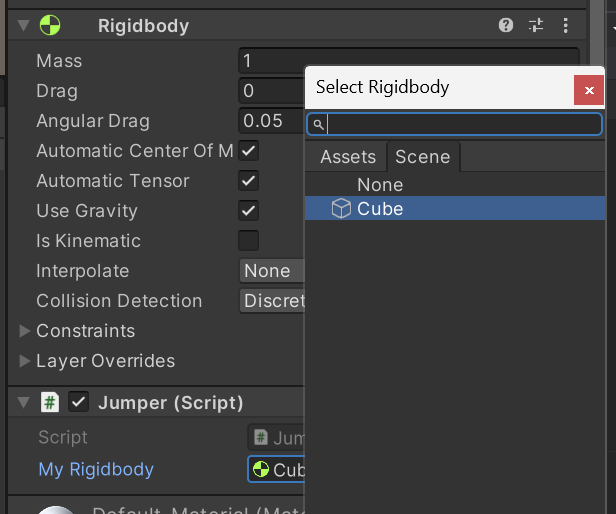
Task: Click the Angular Drag value field
Action: pyautogui.click(x=272, y=121)
